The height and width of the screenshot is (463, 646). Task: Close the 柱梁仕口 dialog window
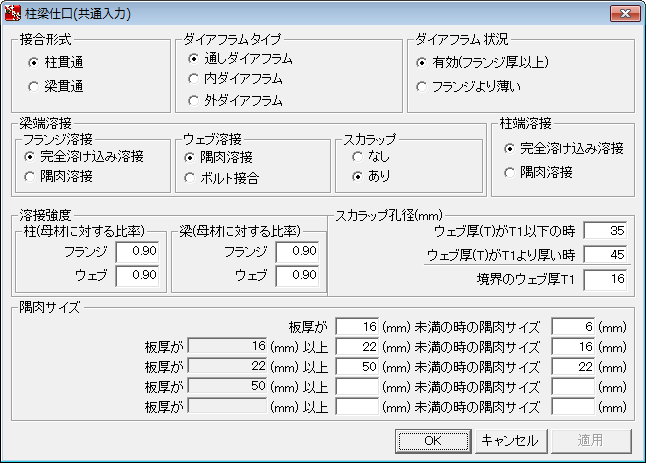pyautogui.click(x=625, y=14)
